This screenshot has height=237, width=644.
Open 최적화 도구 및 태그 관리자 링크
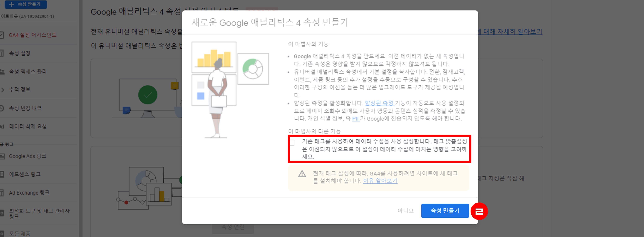click(39, 213)
